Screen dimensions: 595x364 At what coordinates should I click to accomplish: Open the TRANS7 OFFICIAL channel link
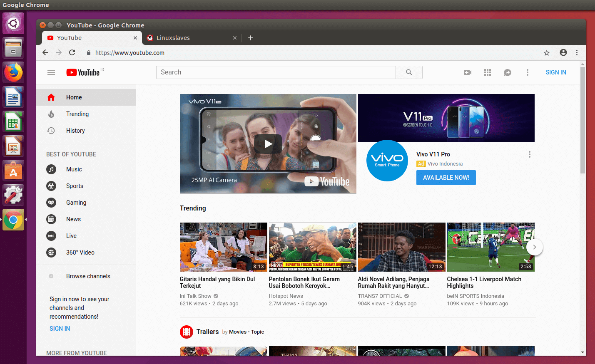click(380, 296)
